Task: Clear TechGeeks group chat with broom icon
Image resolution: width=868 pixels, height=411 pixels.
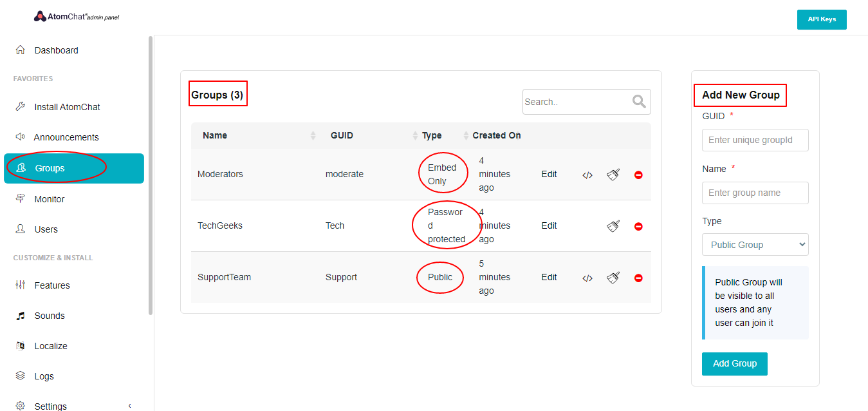Action: (x=613, y=226)
